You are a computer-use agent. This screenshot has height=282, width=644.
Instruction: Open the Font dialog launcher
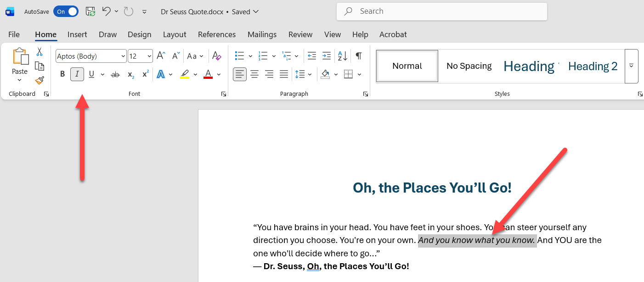click(x=224, y=94)
